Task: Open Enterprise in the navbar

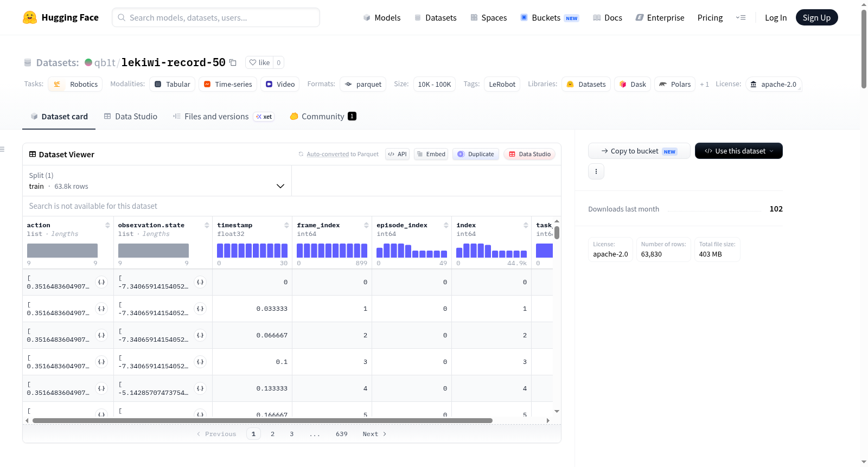Action: click(660, 17)
